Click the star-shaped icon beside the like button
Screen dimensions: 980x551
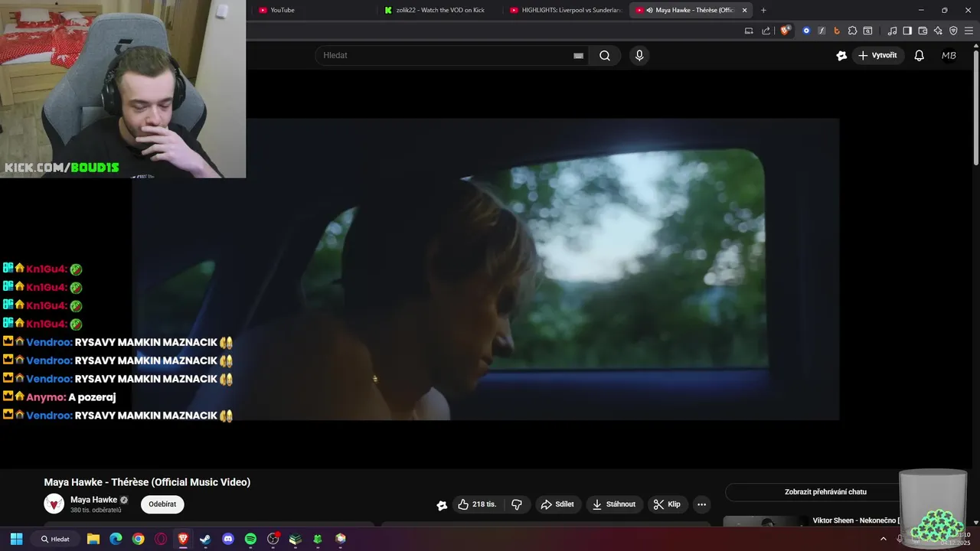click(442, 505)
